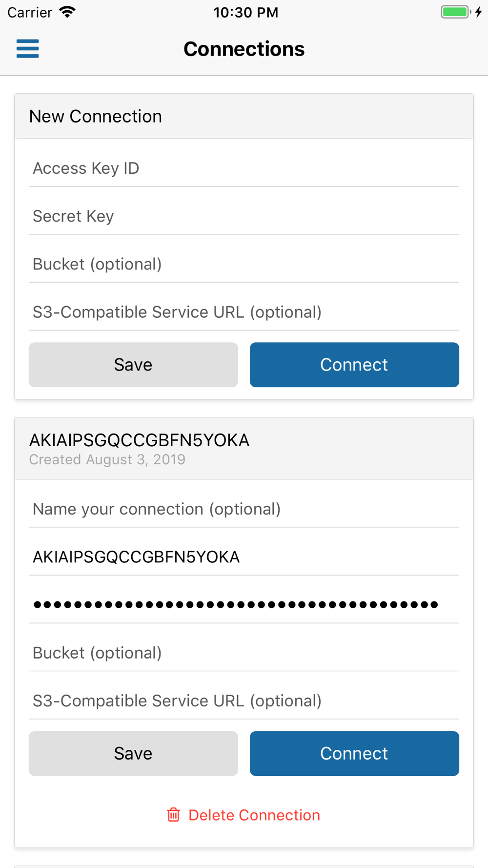Tap the Delete Connection link
This screenshot has width=488, height=868.
254,815
